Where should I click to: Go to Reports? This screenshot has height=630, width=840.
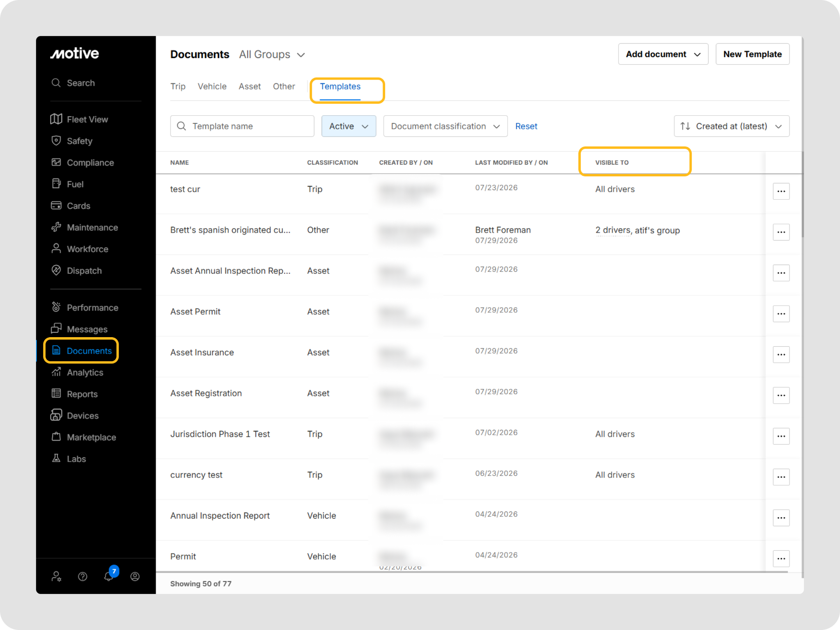[x=74, y=394]
